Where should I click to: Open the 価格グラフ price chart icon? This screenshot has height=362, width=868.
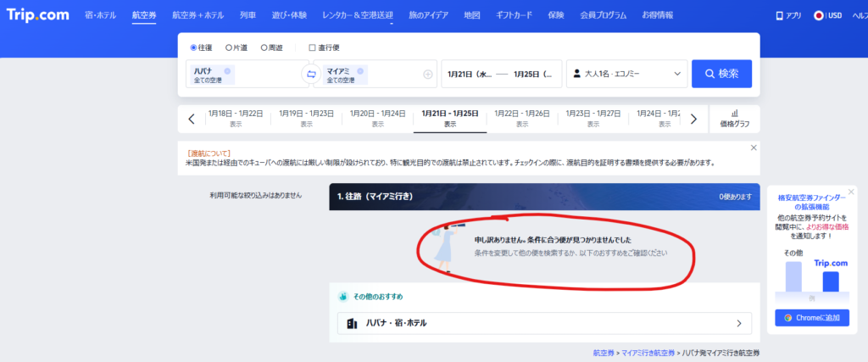734,118
